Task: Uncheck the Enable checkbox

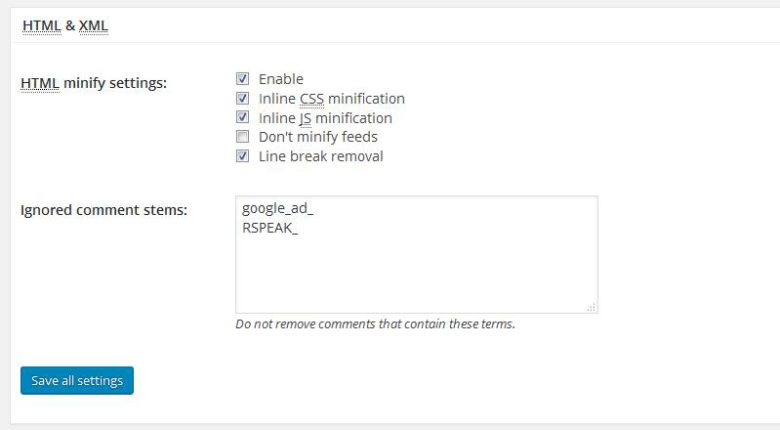Action: pos(242,79)
